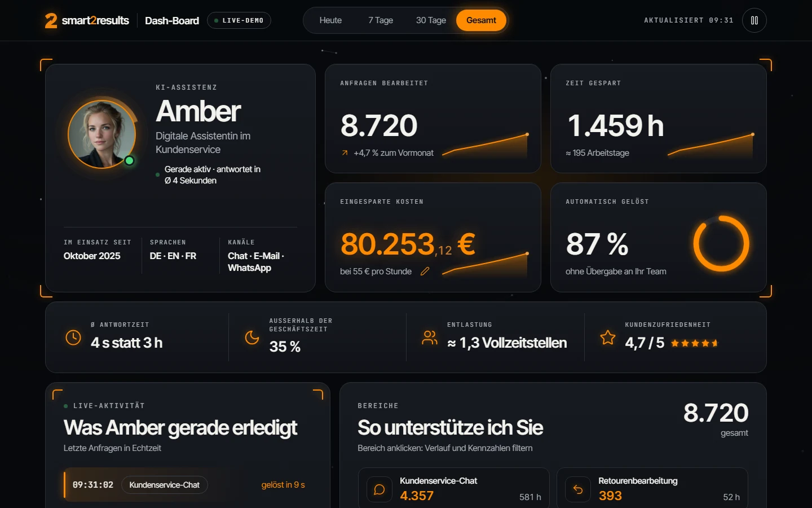Click the 87 % progress ring
This screenshot has width=812, height=508.
tap(721, 243)
